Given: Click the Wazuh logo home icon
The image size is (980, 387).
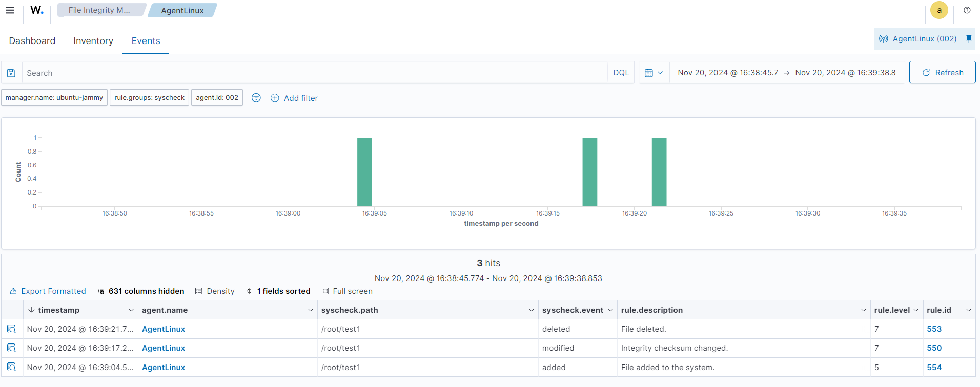Looking at the screenshot, I should (37, 10).
